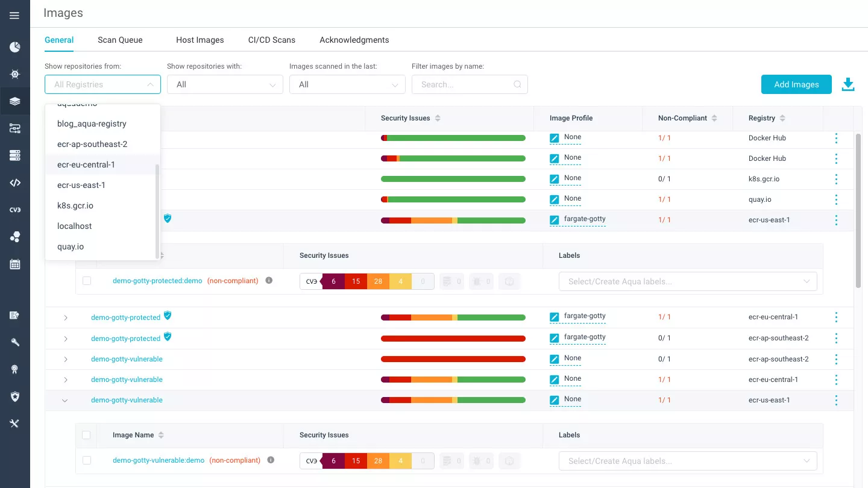
Task: Open the 'Images scanned in the last' dropdown
Action: (x=347, y=84)
